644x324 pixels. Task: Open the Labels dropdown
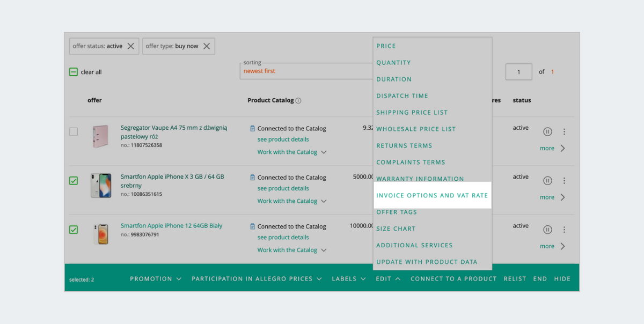click(349, 279)
